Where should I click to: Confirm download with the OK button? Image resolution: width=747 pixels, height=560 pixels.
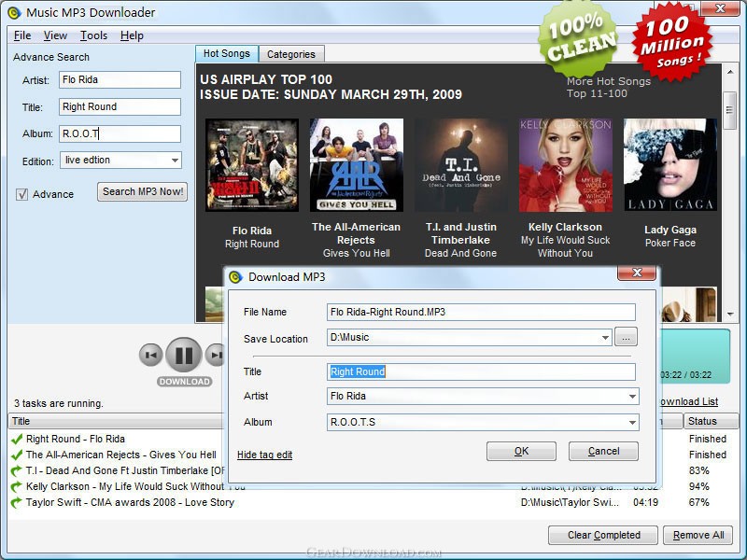[x=521, y=451]
